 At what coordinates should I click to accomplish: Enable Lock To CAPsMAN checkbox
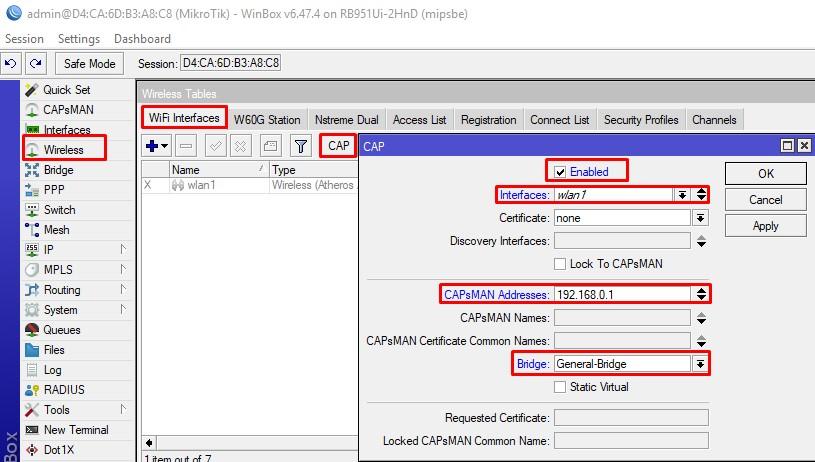coord(560,264)
